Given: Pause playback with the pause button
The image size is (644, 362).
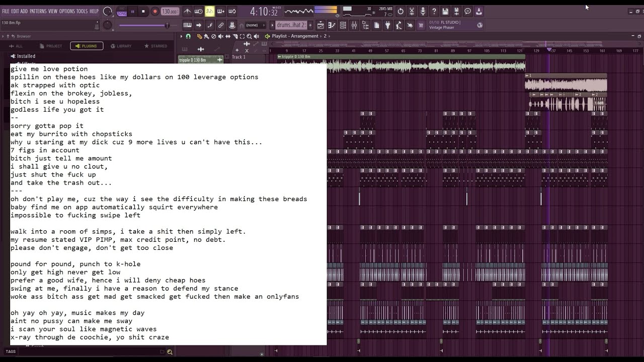Looking at the screenshot, I should click(x=133, y=11).
